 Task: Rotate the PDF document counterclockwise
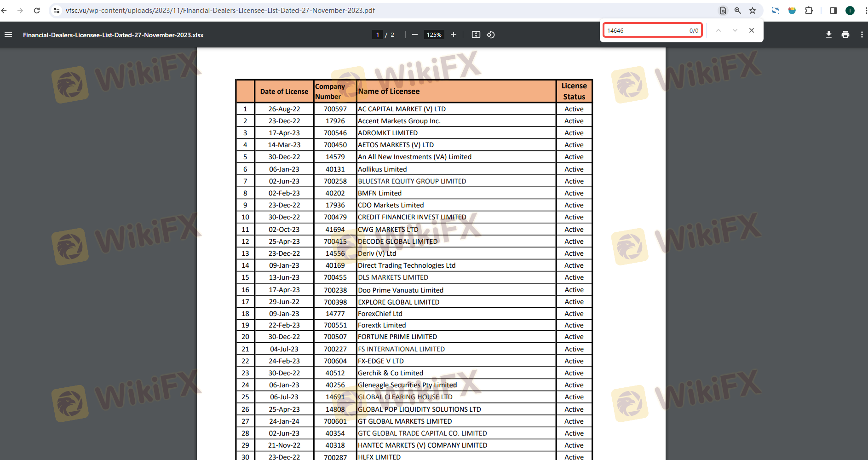[x=491, y=34]
